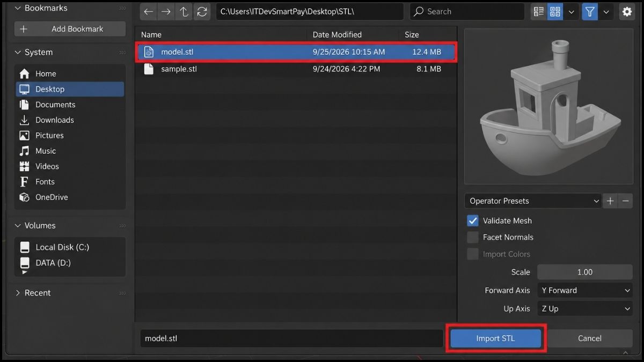The height and width of the screenshot is (362, 644).
Task: Refresh the file list
Action: (202, 11)
